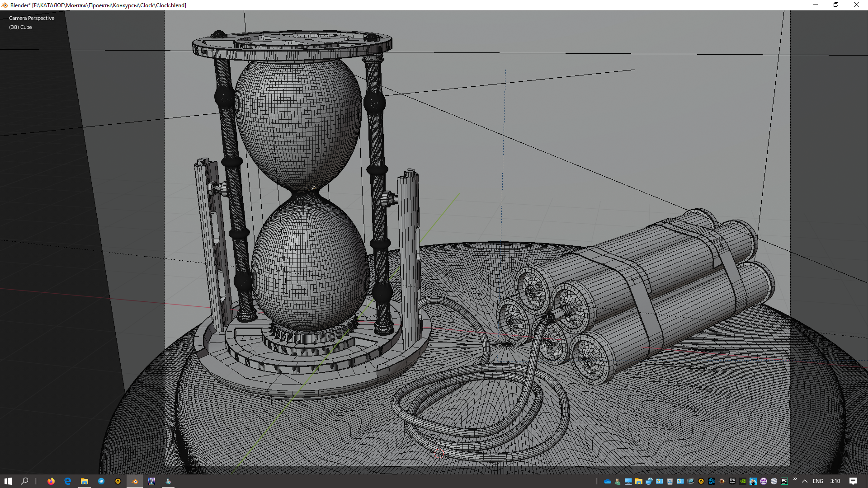868x488 pixels.
Task: Launch the Battle.net shortcut
Action: 712,481
